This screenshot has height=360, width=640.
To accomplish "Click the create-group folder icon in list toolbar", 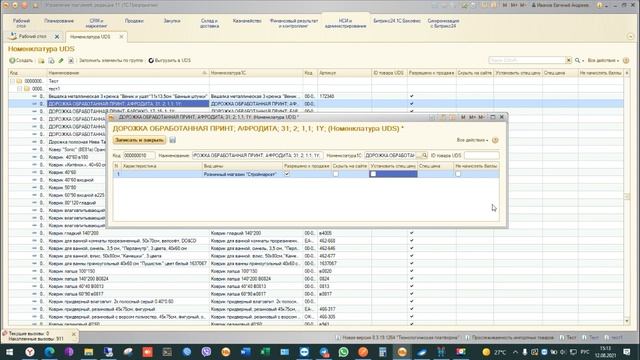I will tap(41, 60).
